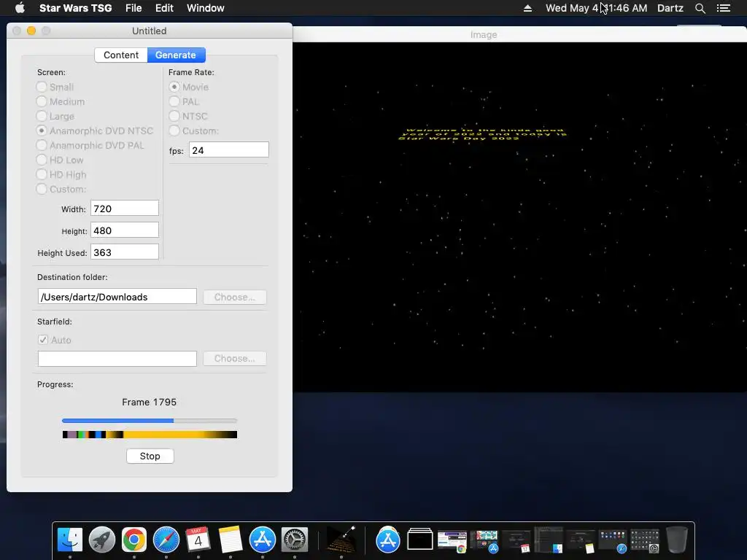This screenshot has width=747, height=560.
Task: Select Custom under Screen options
Action: [x=42, y=189]
